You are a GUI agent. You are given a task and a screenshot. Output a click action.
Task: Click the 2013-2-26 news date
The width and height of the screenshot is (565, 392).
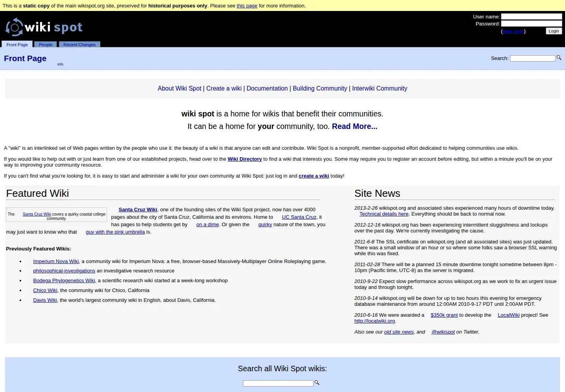click(x=366, y=208)
